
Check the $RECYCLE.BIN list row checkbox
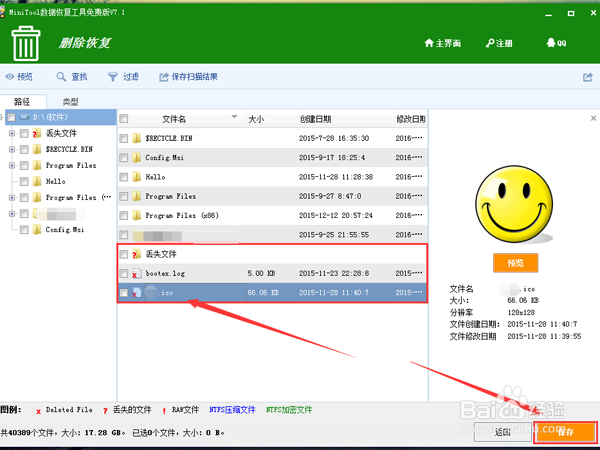coord(124,138)
